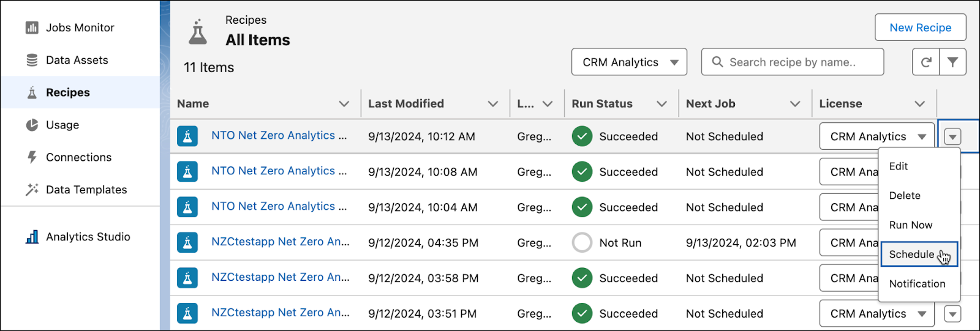Click the Connections lightning bolt icon
Viewport: 980px width, 331px height.
[32, 157]
